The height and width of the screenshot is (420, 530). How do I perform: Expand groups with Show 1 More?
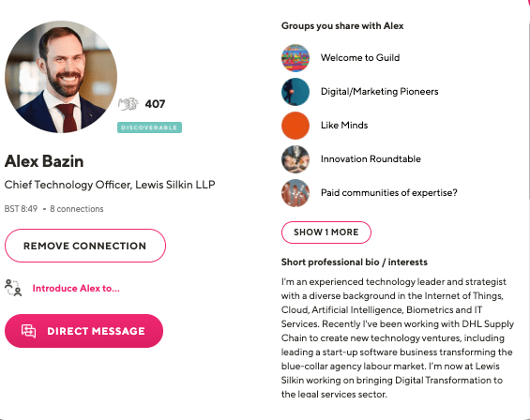click(x=326, y=232)
